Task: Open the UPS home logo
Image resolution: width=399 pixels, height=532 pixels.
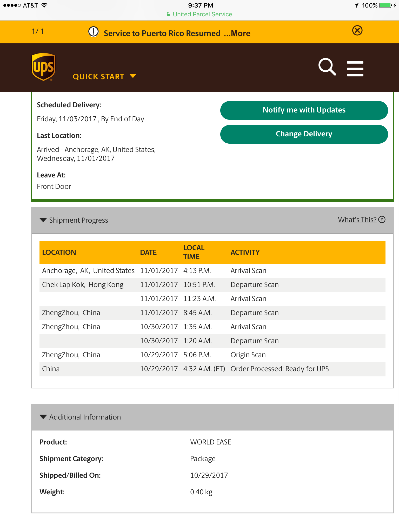Action: coord(43,67)
